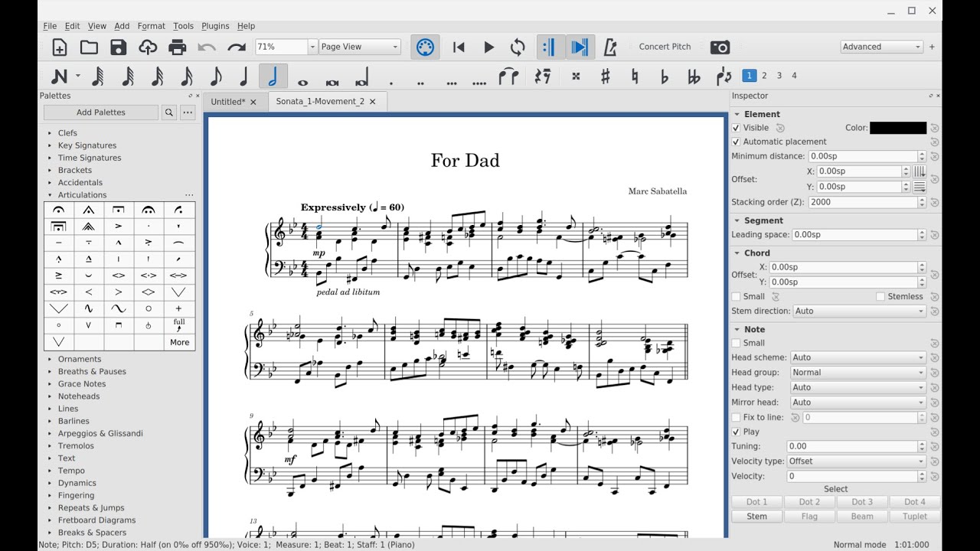
Task: Click the Concert Pitch button
Action: [x=665, y=47]
